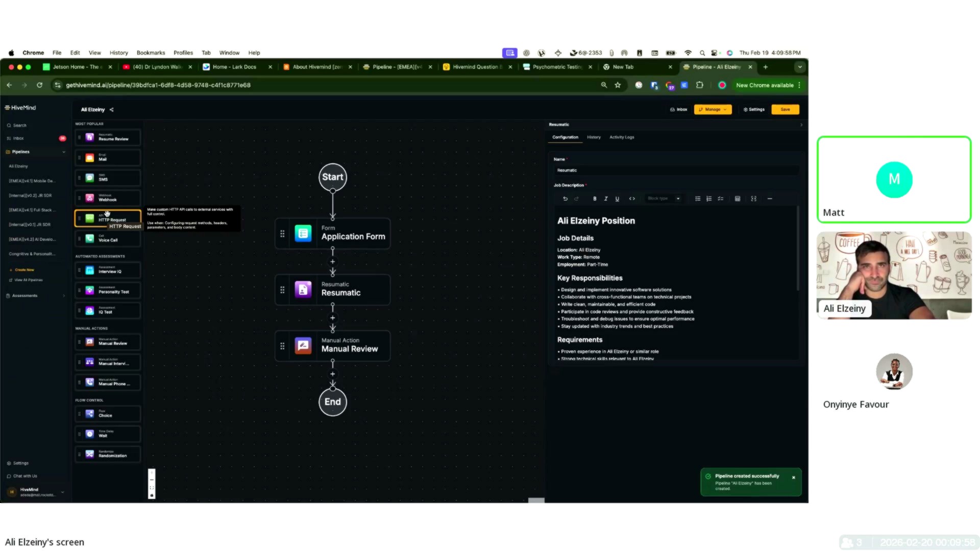Insert a table via editor toolbar icon
Screen dimensions: 980x551
tap(738, 198)
